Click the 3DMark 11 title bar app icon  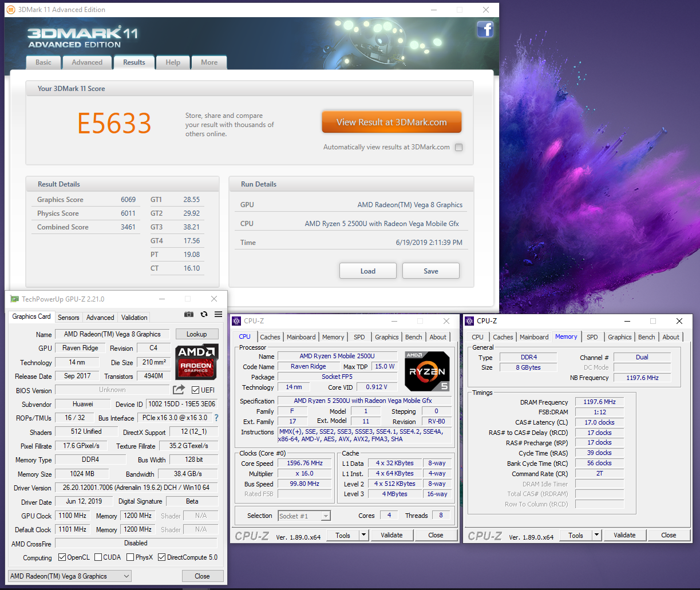11,10
